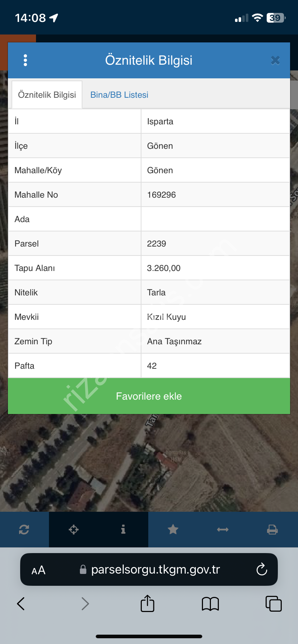This screenshot has height=644, width=298.
Task: Select the horizontal arrow measure tool
Action: [223, 529]
